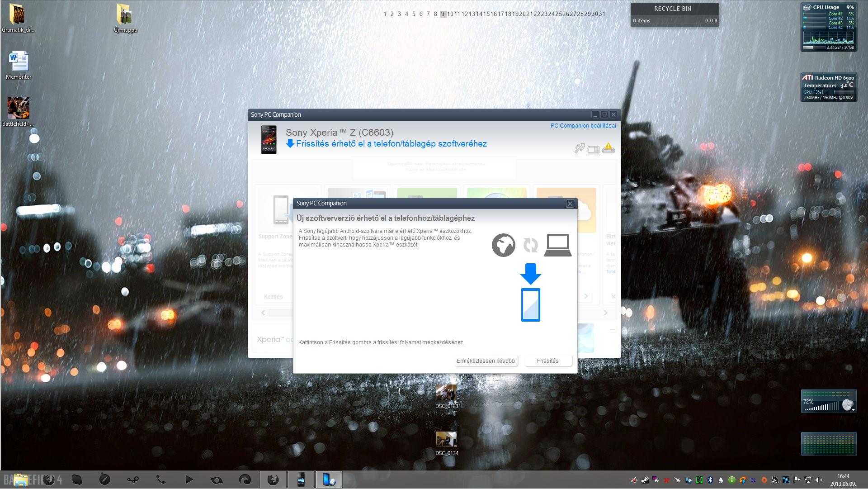Switch to the running Firefox taskbar button
Screen dimensions: 868x489
click(x=273, y=480)
